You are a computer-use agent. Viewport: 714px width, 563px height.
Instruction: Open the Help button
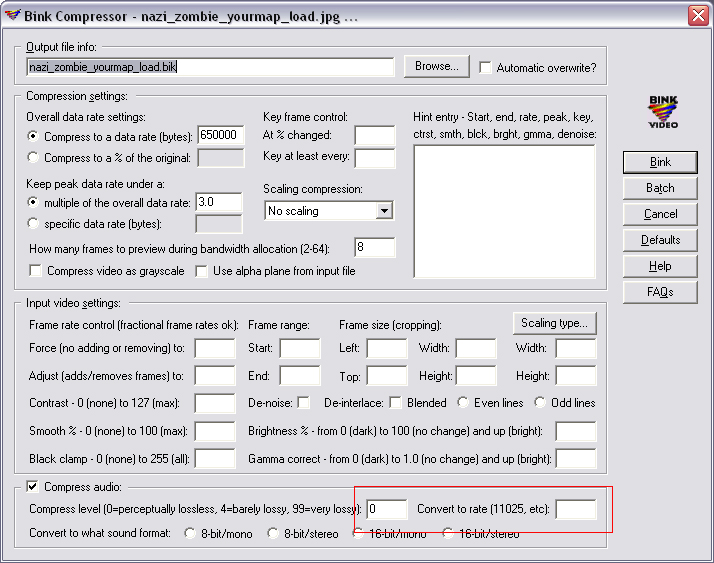click(x=660, y=266)
